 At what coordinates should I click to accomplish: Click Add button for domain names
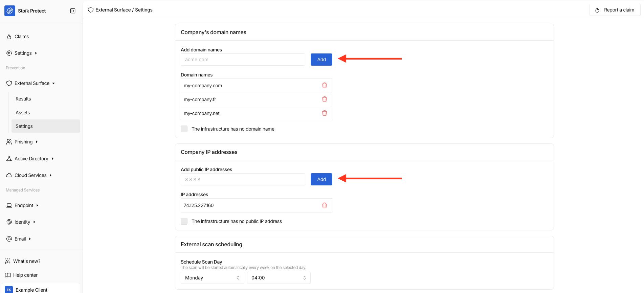[321, 60]
